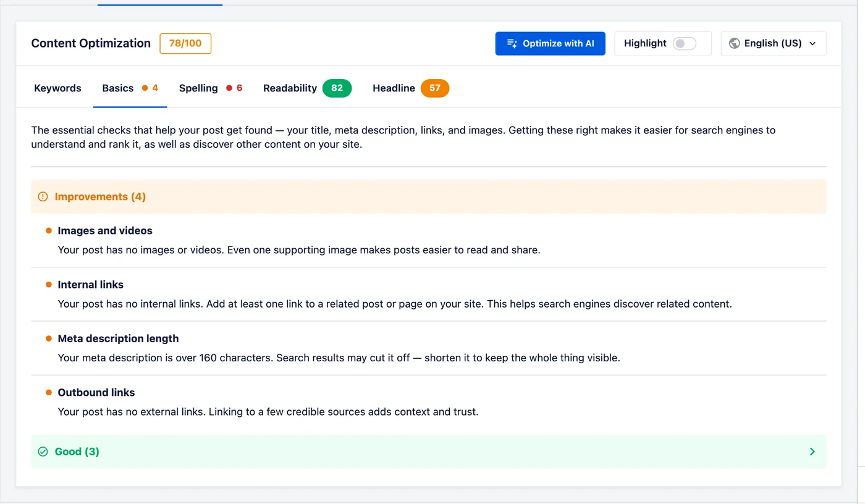Click the 'Your post has no external links' text
This screenshot has height=504, width=865.
coord(268,412)
